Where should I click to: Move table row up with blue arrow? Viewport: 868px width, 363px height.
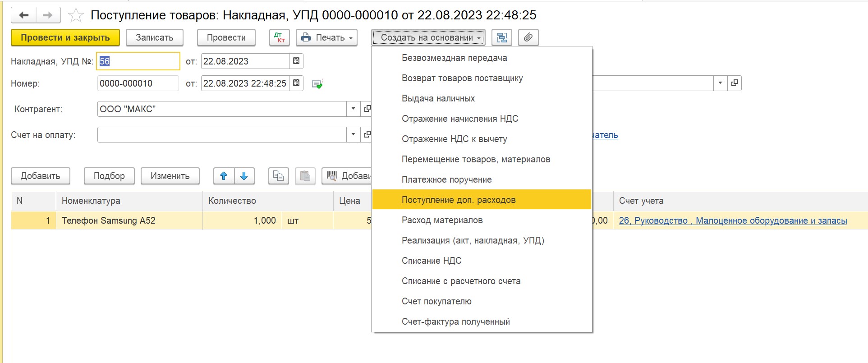224,176
